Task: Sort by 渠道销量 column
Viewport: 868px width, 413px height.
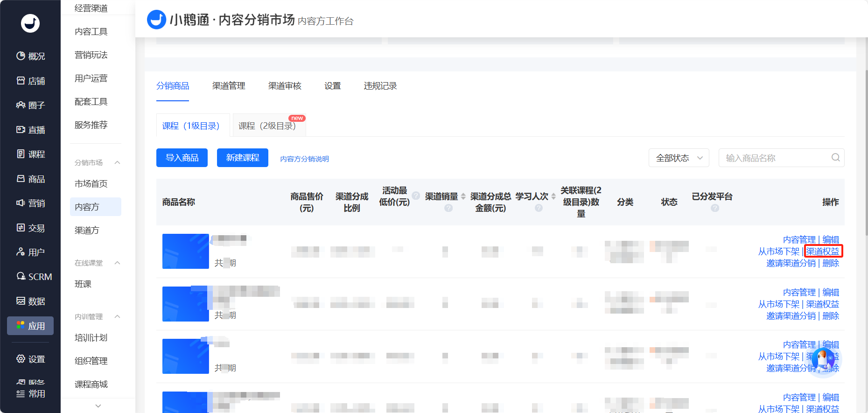Action: coord(463,196)
